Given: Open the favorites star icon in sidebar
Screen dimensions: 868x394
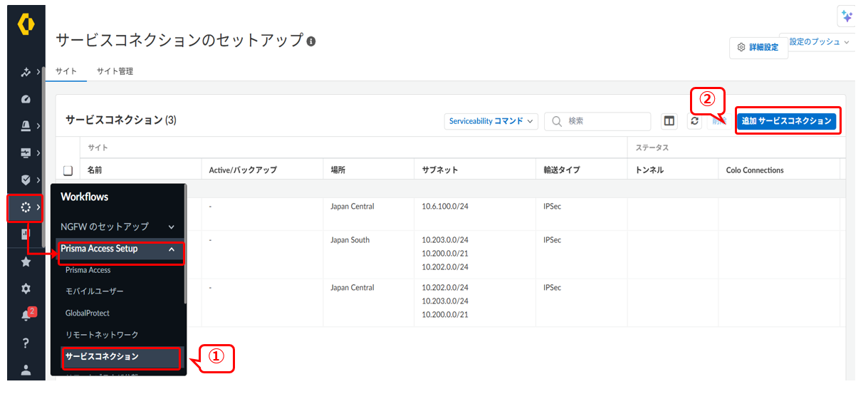Looking at the screenshot, I should (x=26, y=262).
